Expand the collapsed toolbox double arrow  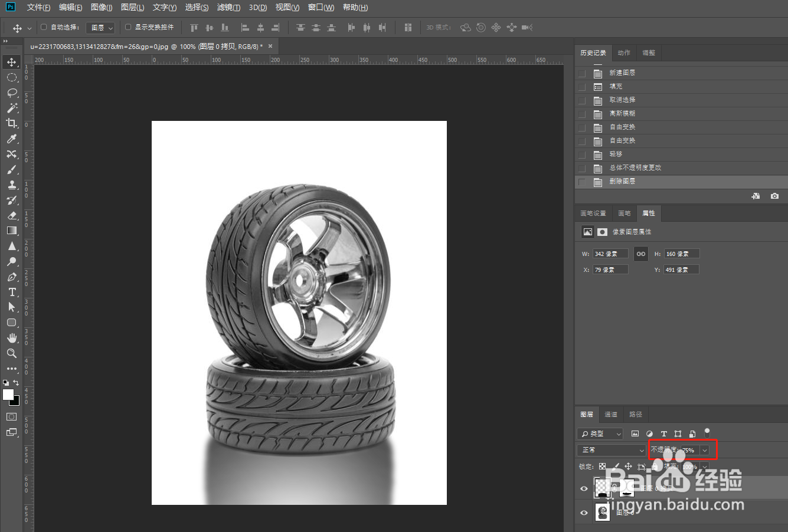point(5,41)
